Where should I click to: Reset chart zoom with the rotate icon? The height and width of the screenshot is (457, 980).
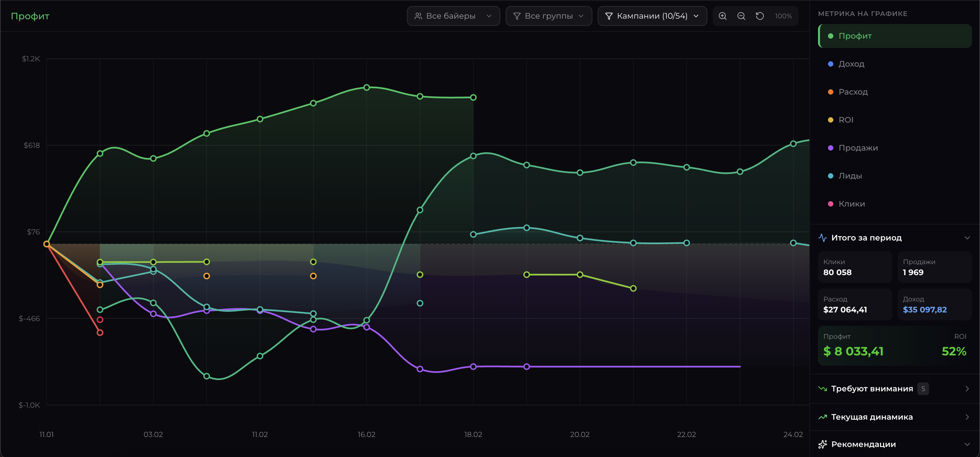coord(760,16)
